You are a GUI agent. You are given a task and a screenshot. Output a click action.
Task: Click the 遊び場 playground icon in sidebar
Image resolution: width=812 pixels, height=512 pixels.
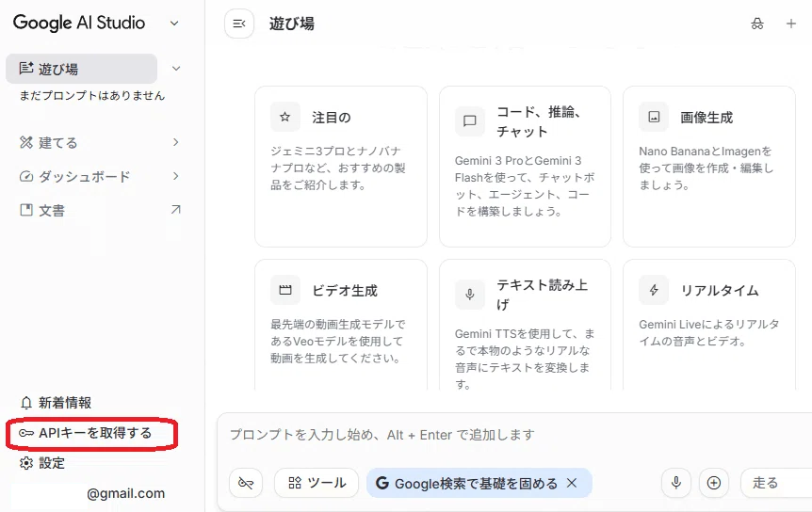pyautogui.click(x=26, y=69)
